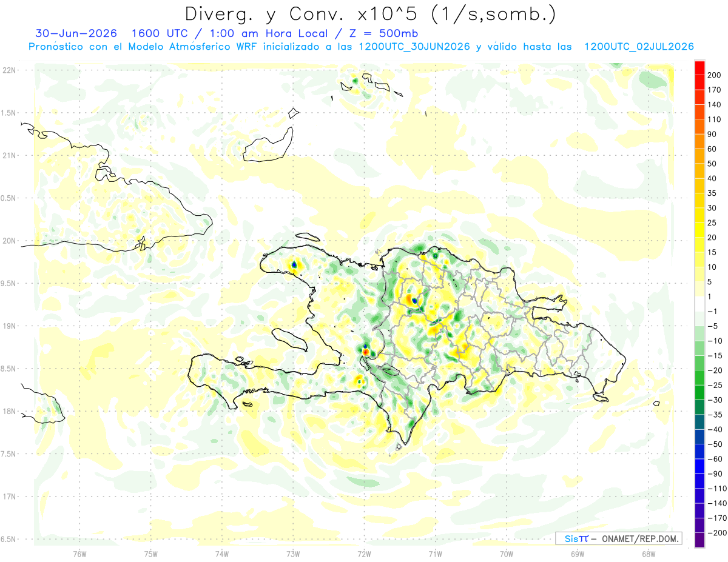Click the '1.5N' latitude label

coord(8,113)
